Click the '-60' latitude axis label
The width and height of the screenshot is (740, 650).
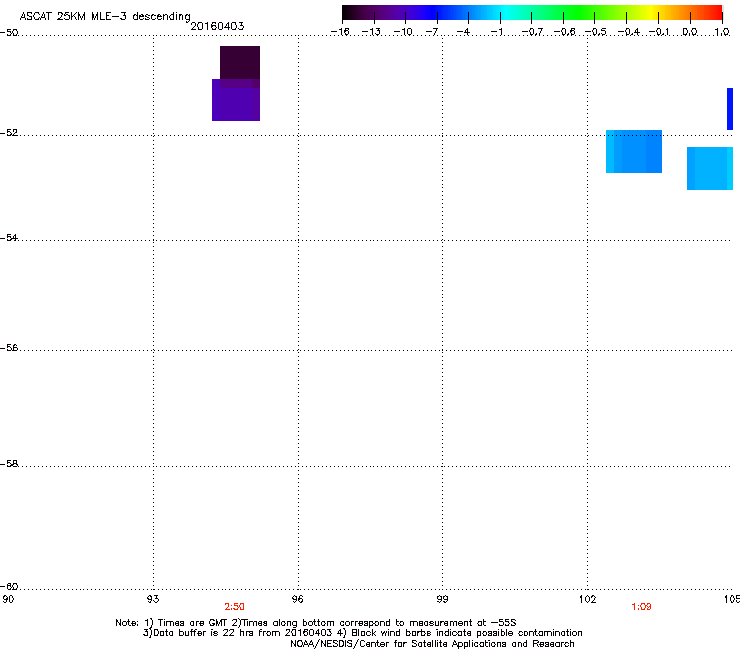click(9, 586)
